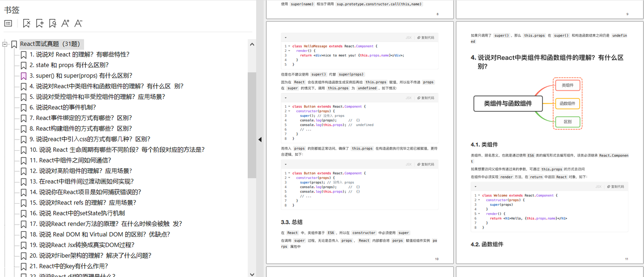Open bookmark 16. setState执行机制
Viewport: 644px width, 277px height.
point(77,213)
